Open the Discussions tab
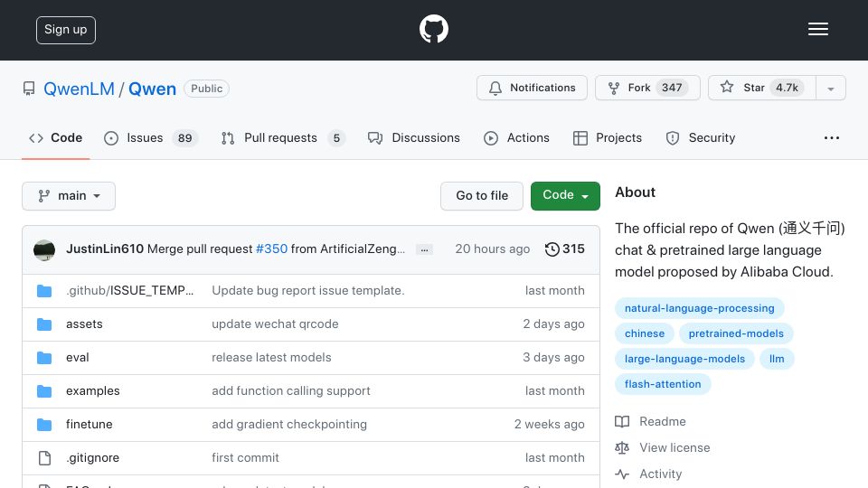868x488 pixels. 414,137
